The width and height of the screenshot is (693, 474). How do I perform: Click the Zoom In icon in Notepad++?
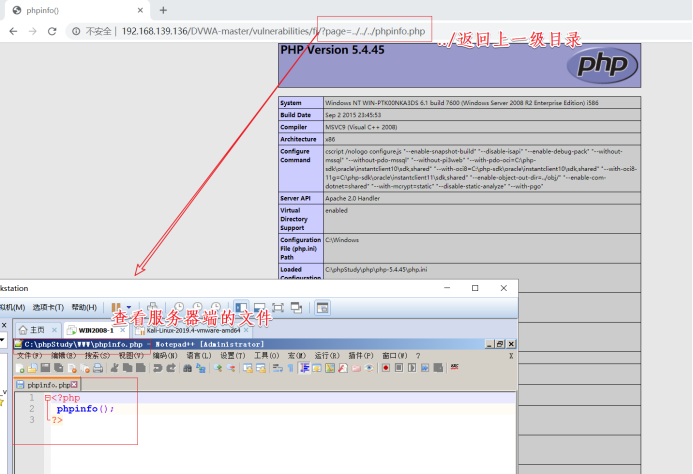pyautogui.click(x=217, y=368)
